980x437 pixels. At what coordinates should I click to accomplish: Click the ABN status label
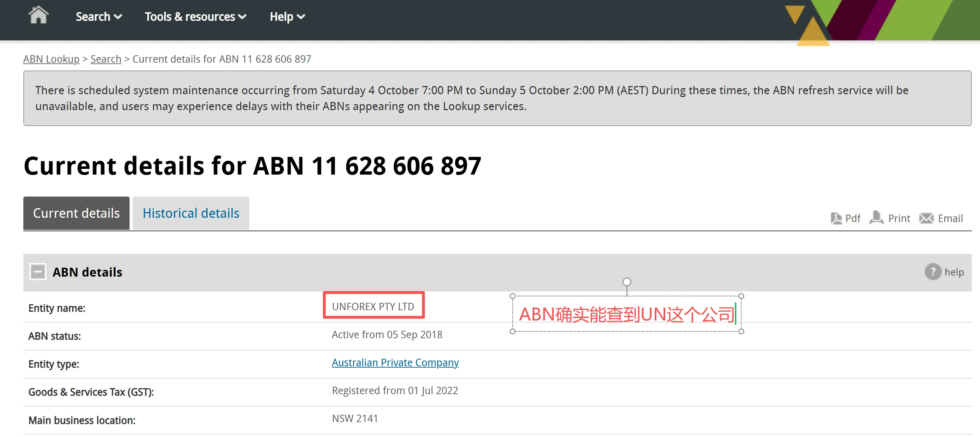pyautogui.click(x=55, y=336)
